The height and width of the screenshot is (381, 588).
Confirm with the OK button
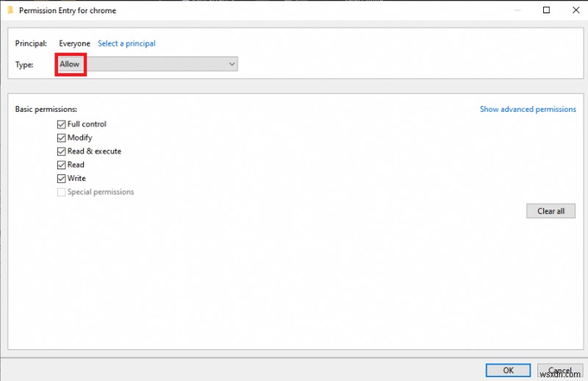pos(508,370)
